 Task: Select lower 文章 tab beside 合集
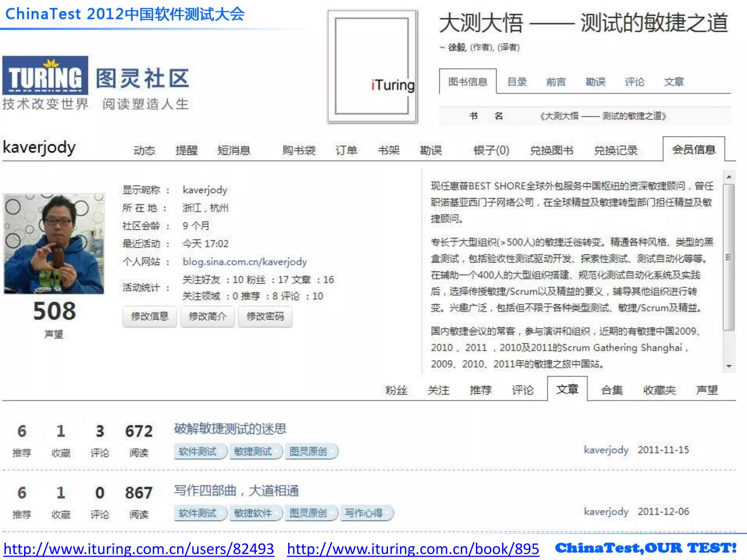point(567,389)
